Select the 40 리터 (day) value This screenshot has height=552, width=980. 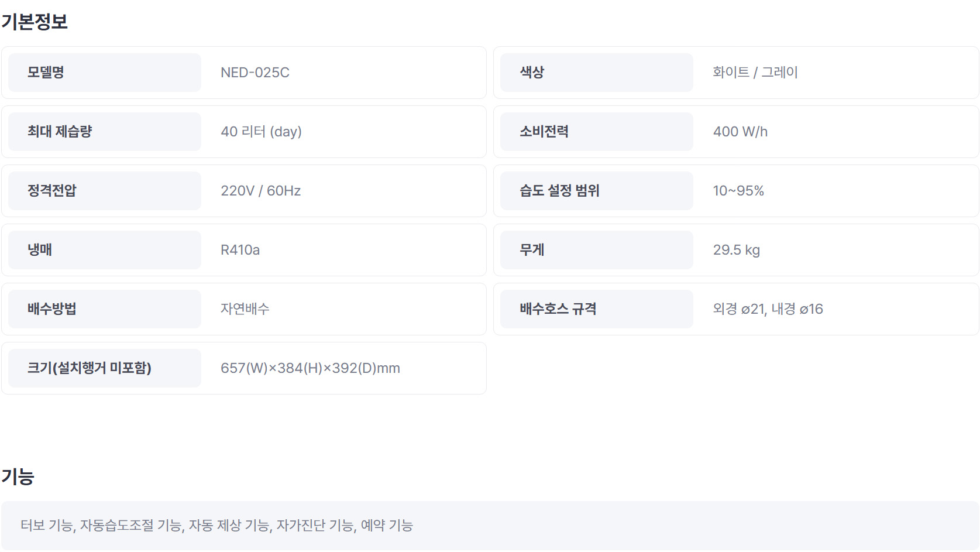(x=261, y=132)
